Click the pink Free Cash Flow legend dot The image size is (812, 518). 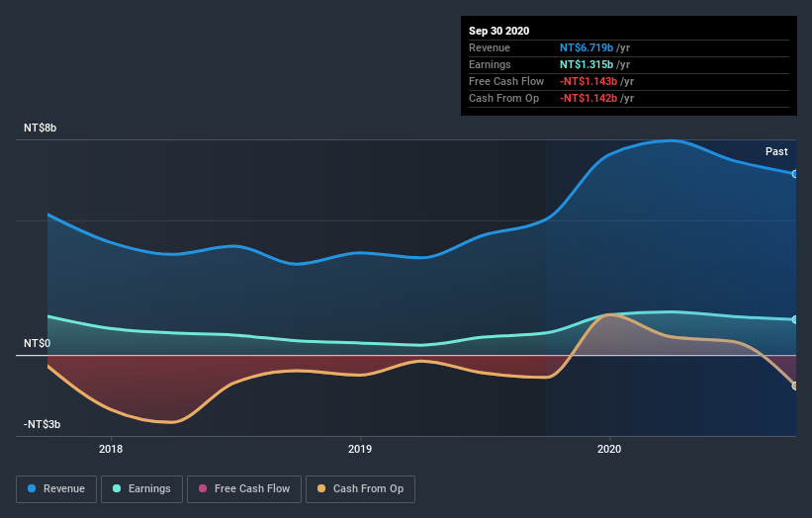pos(203,488)
